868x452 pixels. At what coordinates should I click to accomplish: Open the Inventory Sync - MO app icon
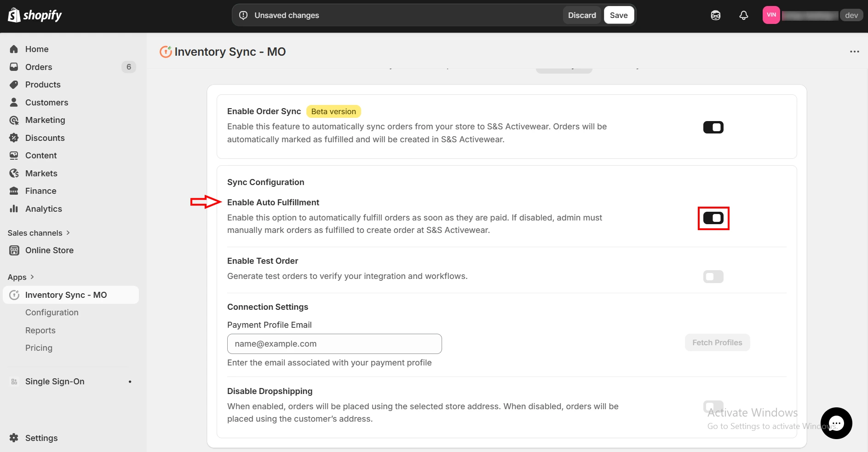click(x=14, y=295)
